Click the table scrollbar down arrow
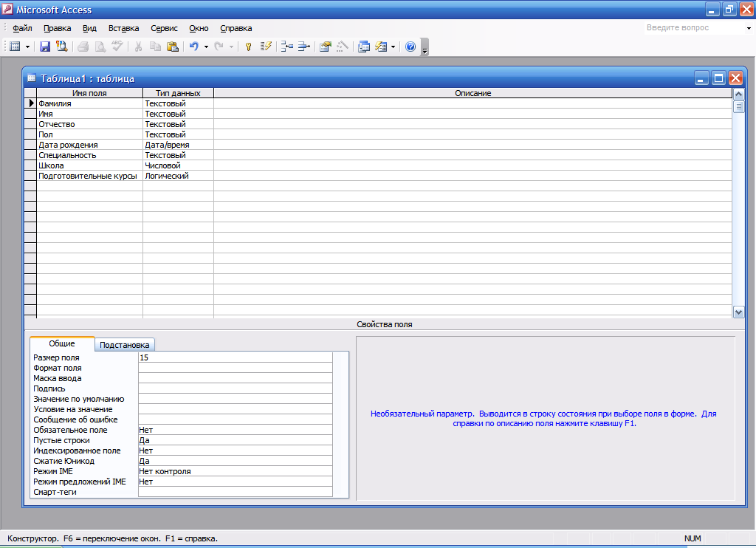The width and height of the screenshot is (756, 548). point(738,312)
